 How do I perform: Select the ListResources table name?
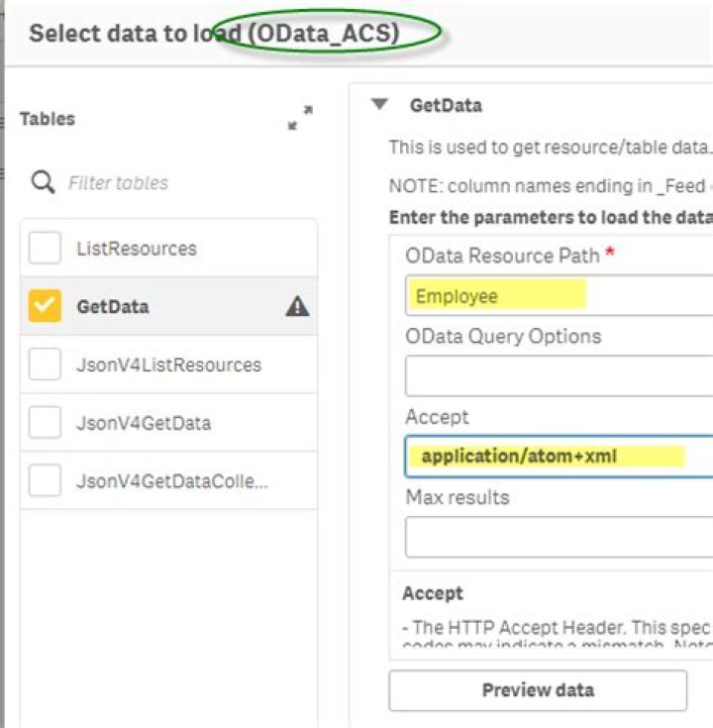coord(137,249)
